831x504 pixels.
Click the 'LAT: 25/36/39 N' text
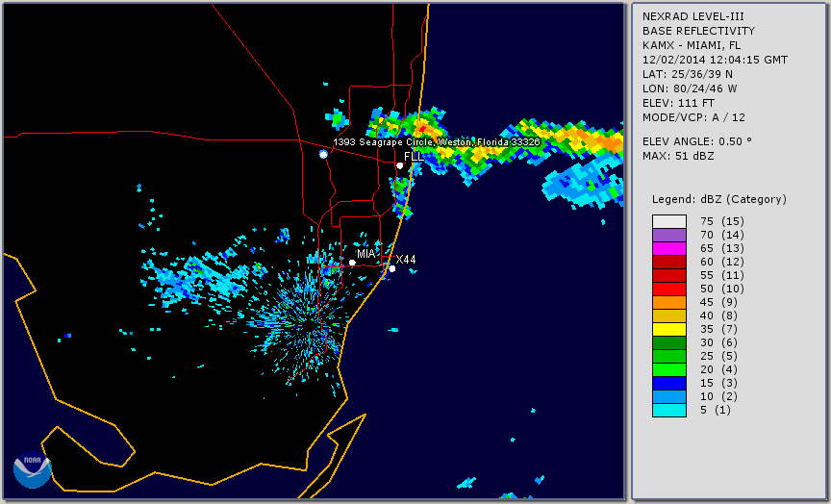(688, 74)
